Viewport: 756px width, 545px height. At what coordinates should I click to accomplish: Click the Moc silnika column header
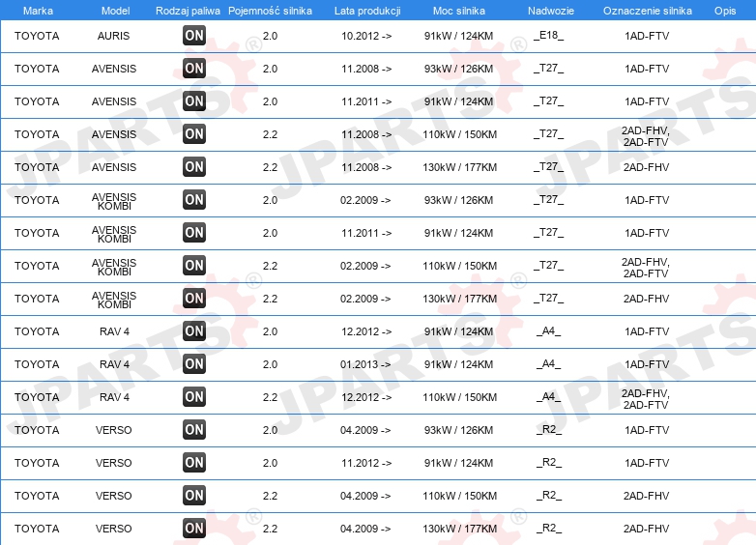pos(459,11)
